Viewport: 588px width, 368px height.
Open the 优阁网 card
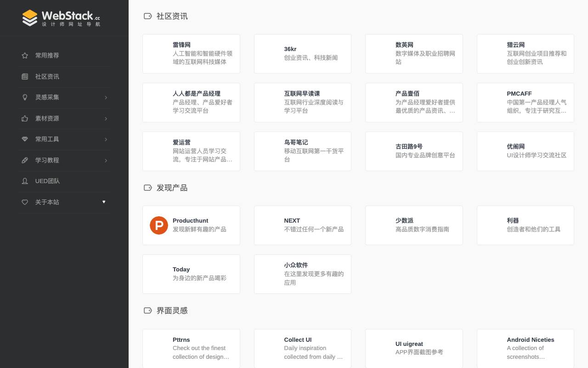point(526,151)
